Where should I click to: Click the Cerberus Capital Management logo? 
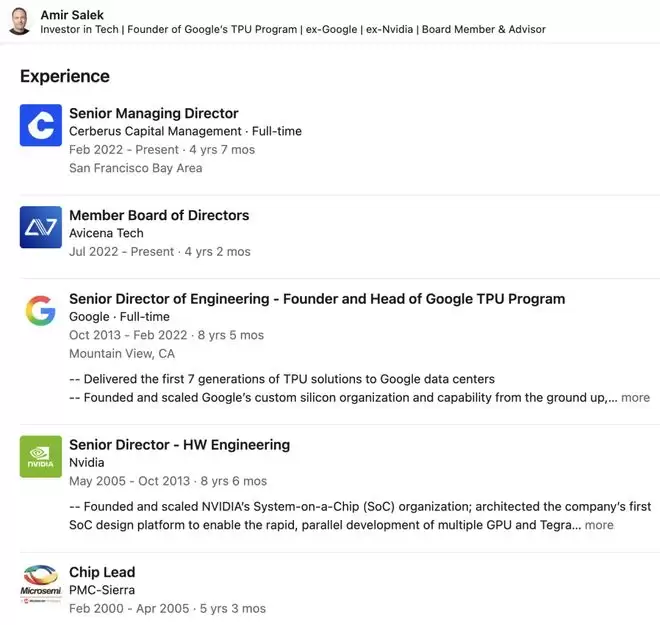click(41, 125)
